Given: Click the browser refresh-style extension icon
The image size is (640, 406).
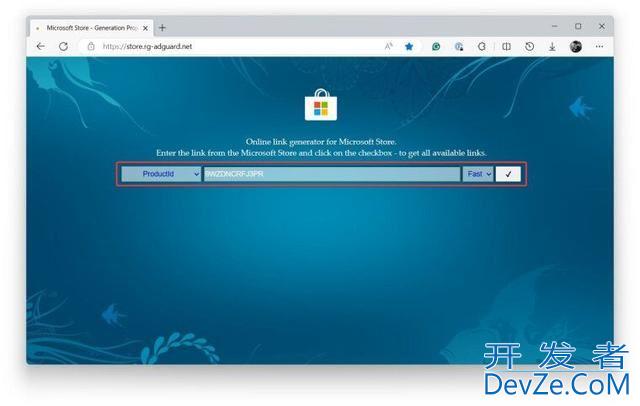Looking at the screenshot, I should (482, 47).
